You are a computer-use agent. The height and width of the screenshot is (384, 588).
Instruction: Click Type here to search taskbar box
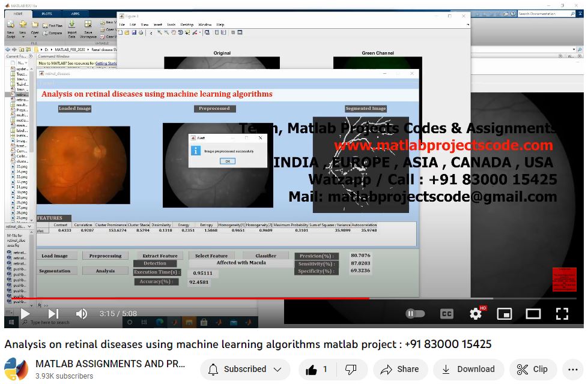pyautogui.click(x=70, y=322)
